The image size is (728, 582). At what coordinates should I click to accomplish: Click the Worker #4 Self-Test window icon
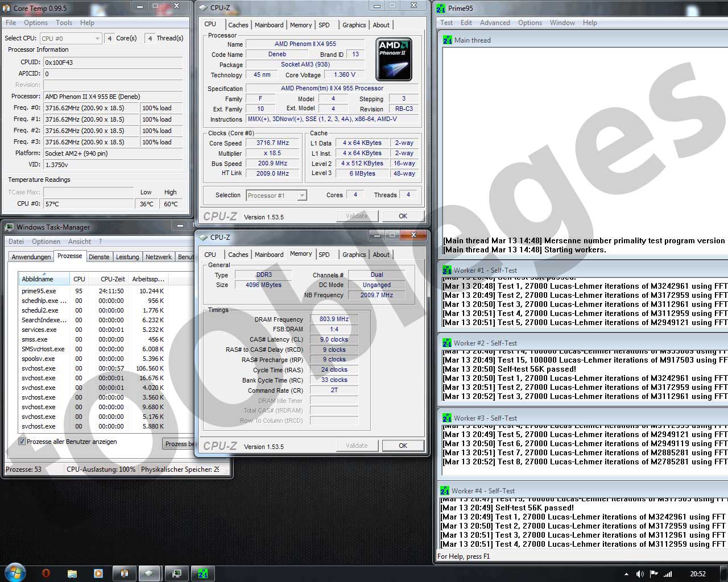tap(445, 490)
